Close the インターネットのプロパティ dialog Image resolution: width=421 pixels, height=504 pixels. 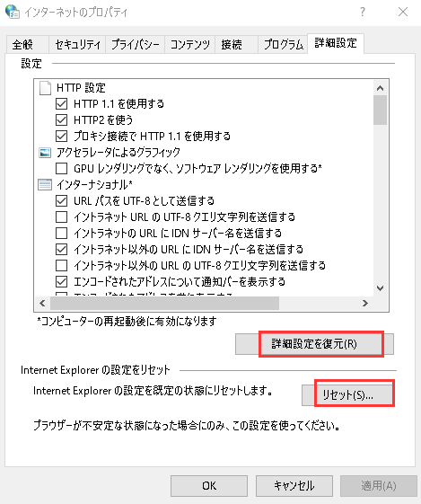(x=403, y=12)
